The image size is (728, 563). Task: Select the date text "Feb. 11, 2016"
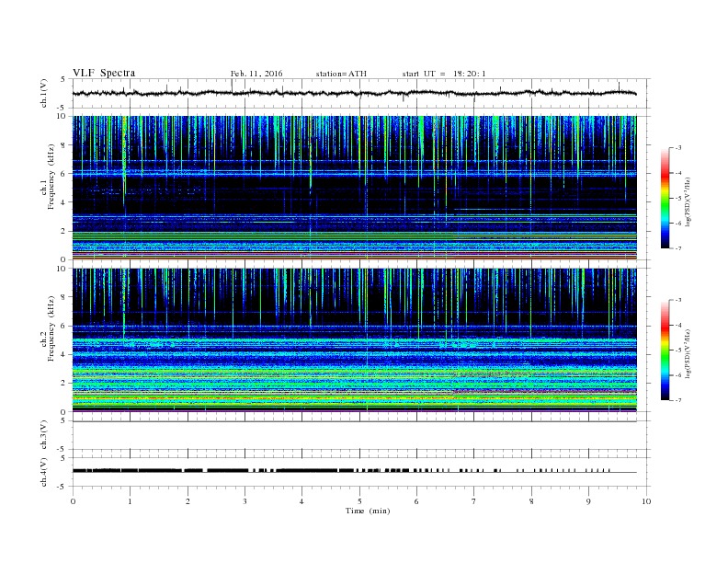click(x=256, y=74)
